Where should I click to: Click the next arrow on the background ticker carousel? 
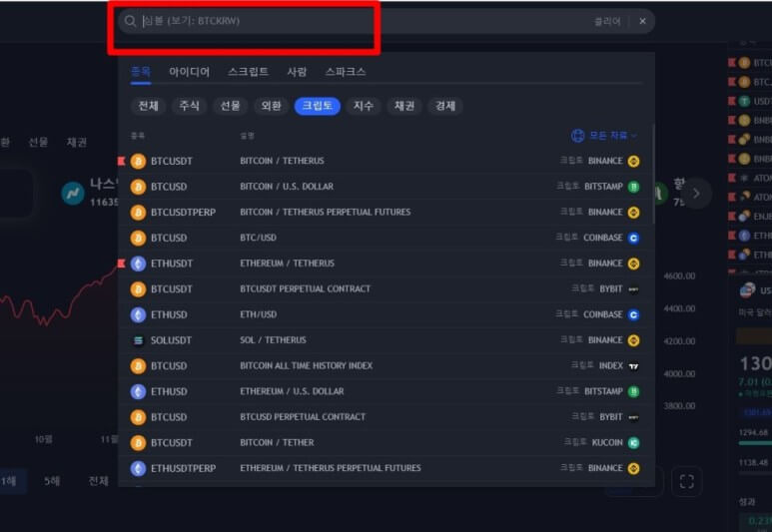(x=696, y=193)
